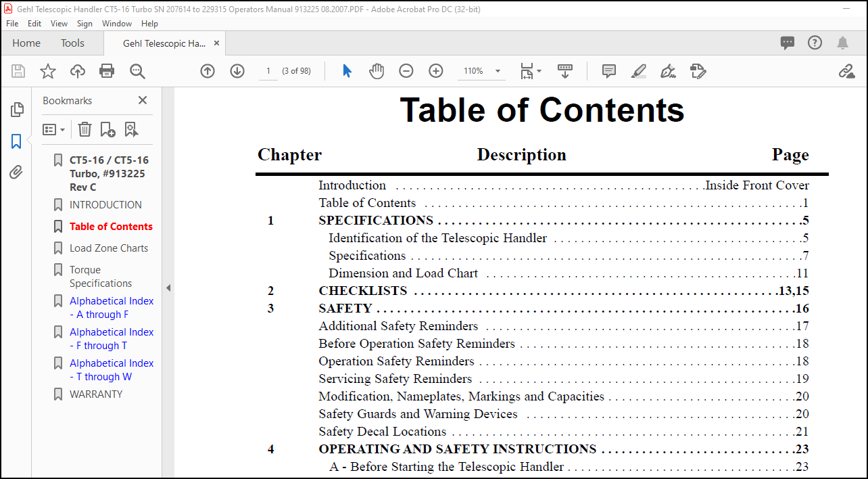868x479 pixels.
Task: Open the Sign menu
Action: (85, 23)
